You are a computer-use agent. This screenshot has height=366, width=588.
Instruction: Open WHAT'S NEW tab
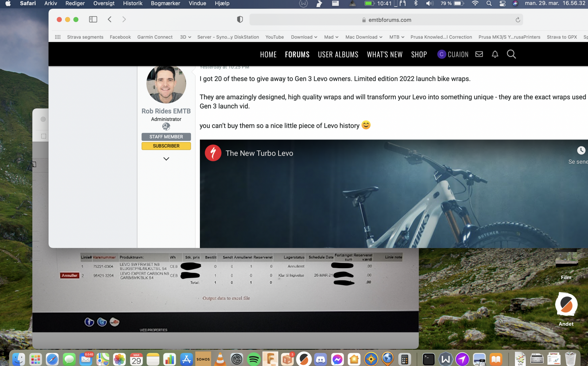point(385,54)
